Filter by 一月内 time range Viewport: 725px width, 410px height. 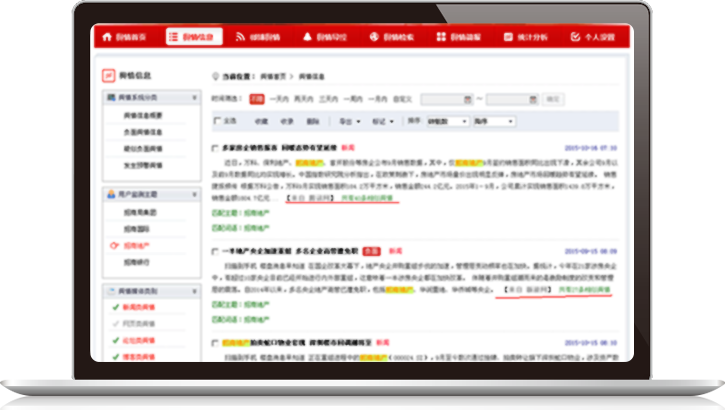pyautogui.click(x=378, y=99)
